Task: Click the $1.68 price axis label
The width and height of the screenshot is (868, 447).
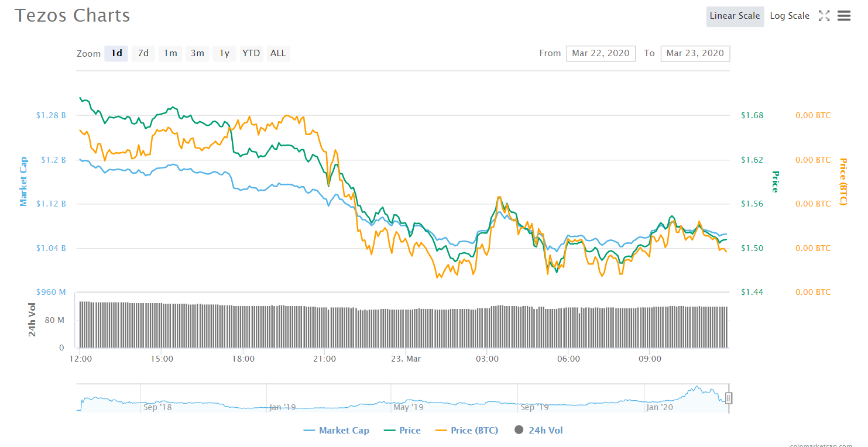Action: [x=752, y=115]
